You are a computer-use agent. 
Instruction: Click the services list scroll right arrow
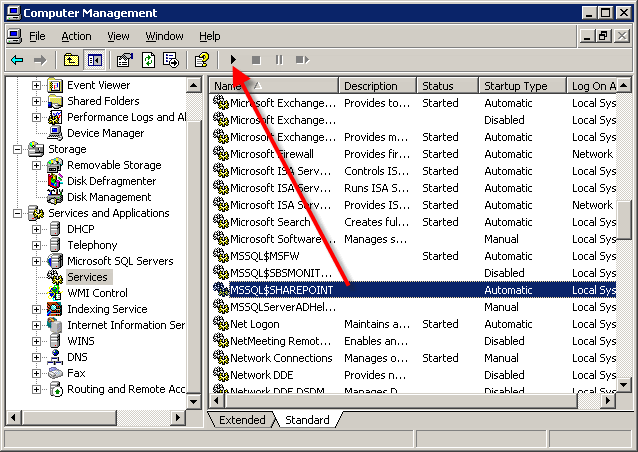(x=608, y=401)
